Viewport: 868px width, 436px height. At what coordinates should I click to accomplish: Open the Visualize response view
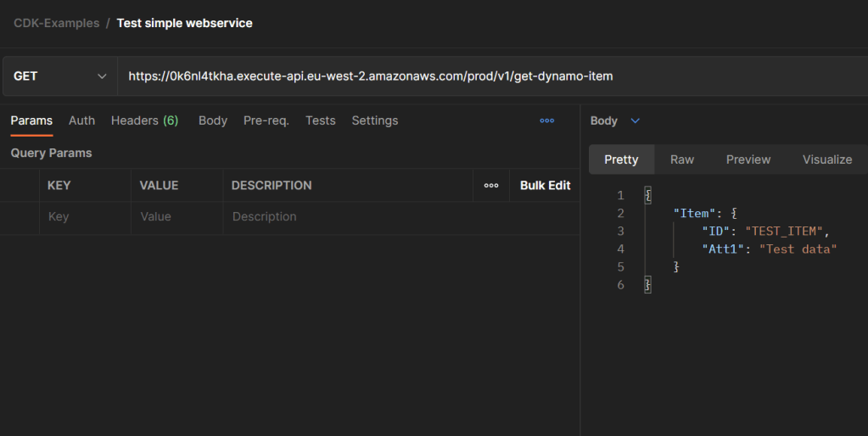pyautogui.click(x=826, y=159)
